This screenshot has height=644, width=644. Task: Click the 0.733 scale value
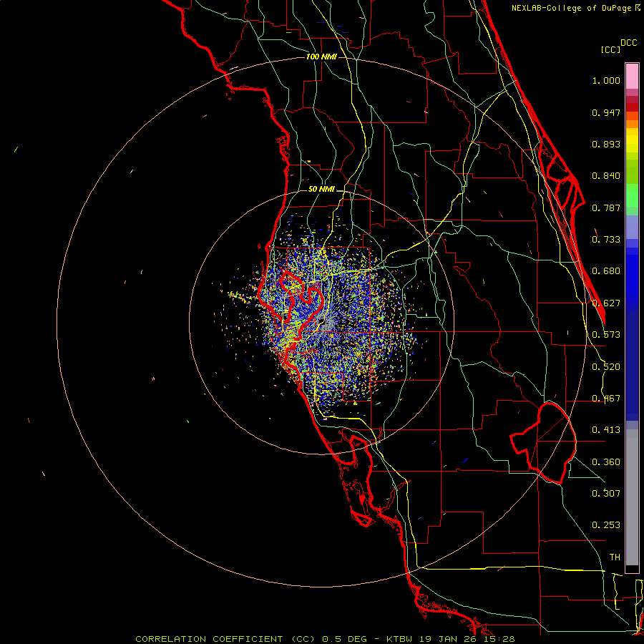click(606, 240)
